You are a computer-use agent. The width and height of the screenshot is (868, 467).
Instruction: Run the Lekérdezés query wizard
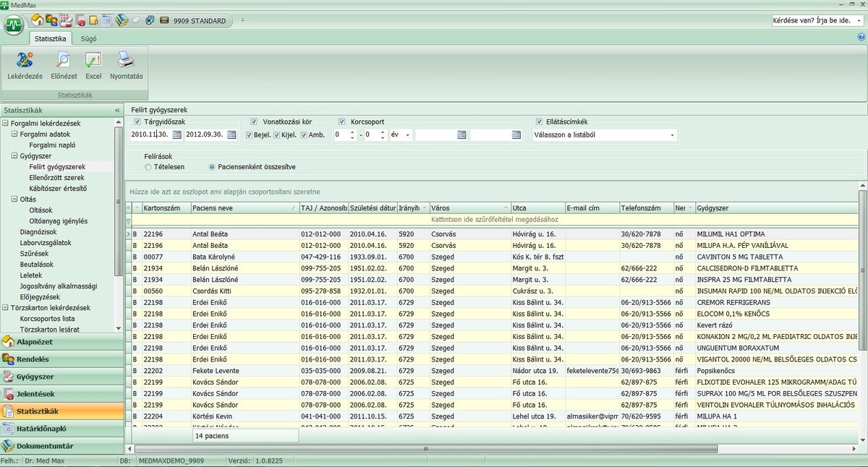click(x=25, y=65)
